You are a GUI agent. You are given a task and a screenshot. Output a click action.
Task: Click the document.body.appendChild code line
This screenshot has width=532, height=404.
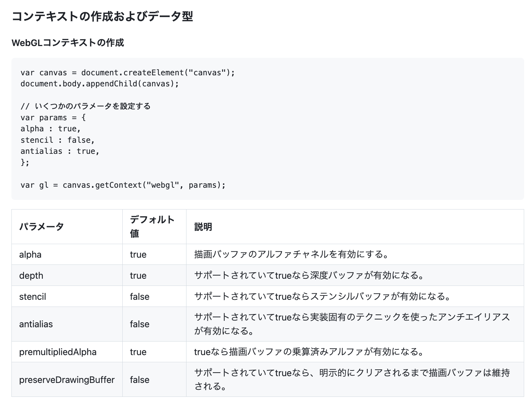(x=99, y=84)
